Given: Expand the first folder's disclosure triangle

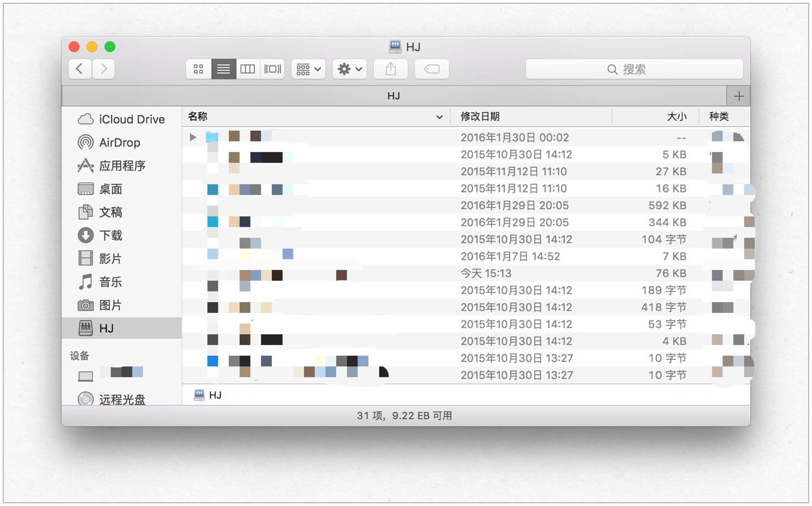Looking at the screenshot, I should tap(193, 137).
